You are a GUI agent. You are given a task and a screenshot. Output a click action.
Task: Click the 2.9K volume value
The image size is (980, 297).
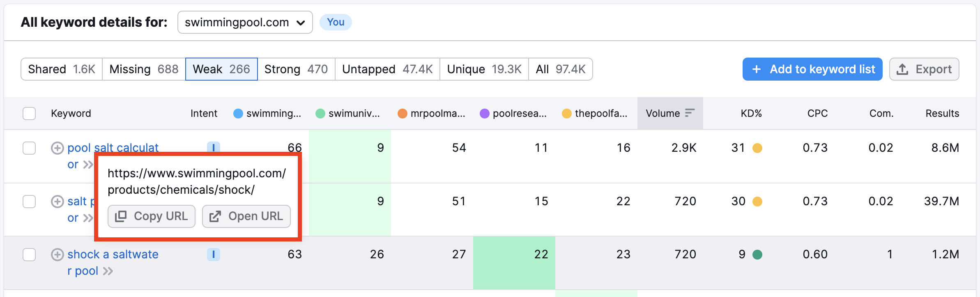click(x=684, y=148)
